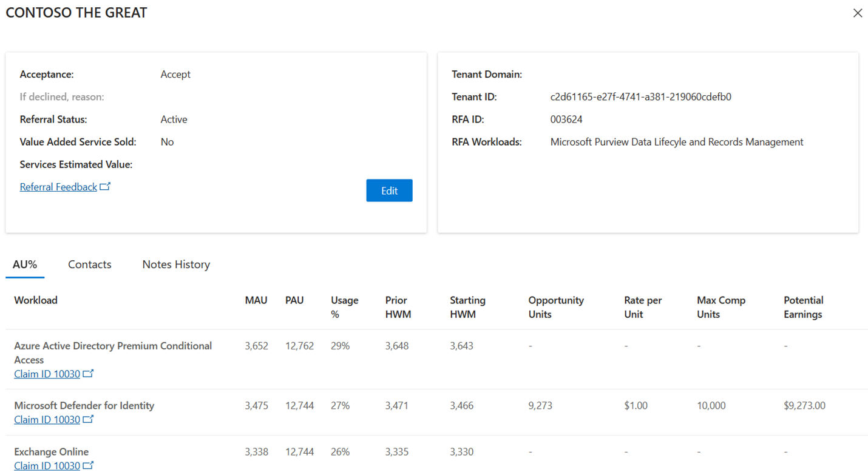Open Claim ID 10030 under Microsoft Defender for Identity
This screenshot has height=475, width=868.
[x=47, y=420]
